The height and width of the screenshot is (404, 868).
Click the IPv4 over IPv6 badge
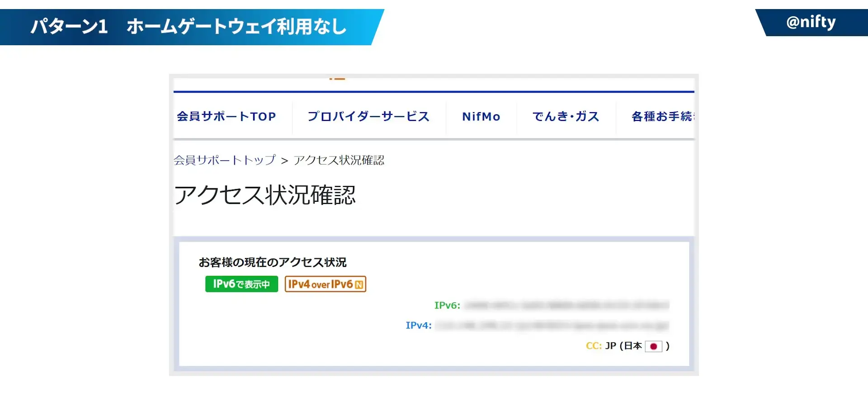[x=325, y=284]
